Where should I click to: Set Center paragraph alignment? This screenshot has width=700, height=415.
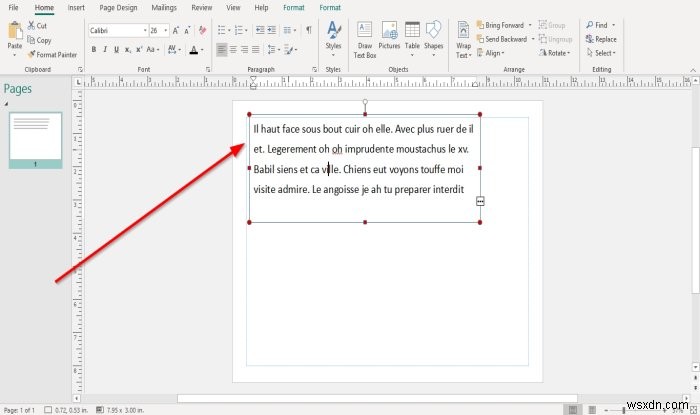click(x=233, y=50)
